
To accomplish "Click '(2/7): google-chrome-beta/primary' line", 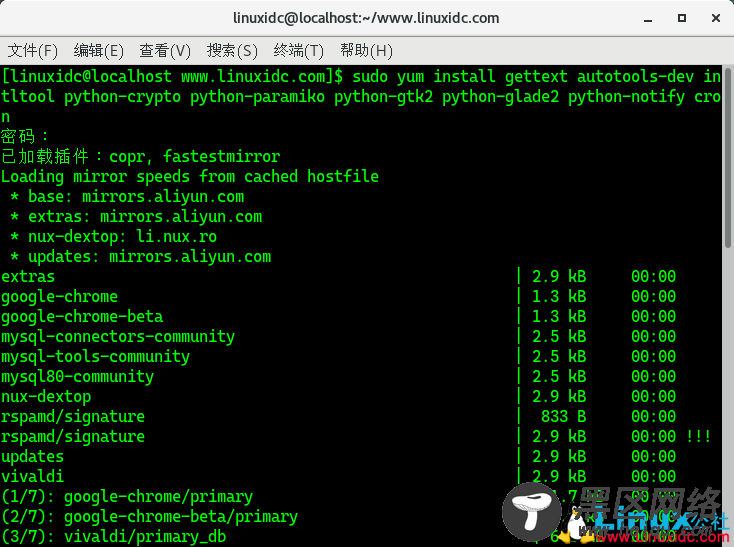I will click(149, 517).
